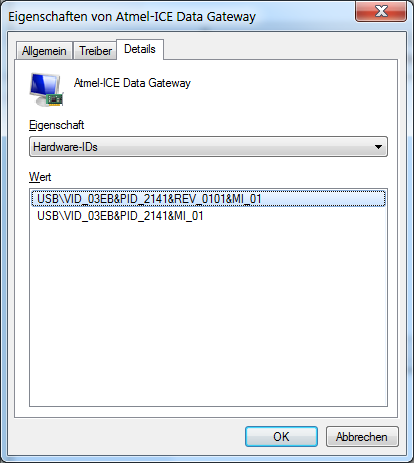Click the Wert label above the list

[40, 177]
